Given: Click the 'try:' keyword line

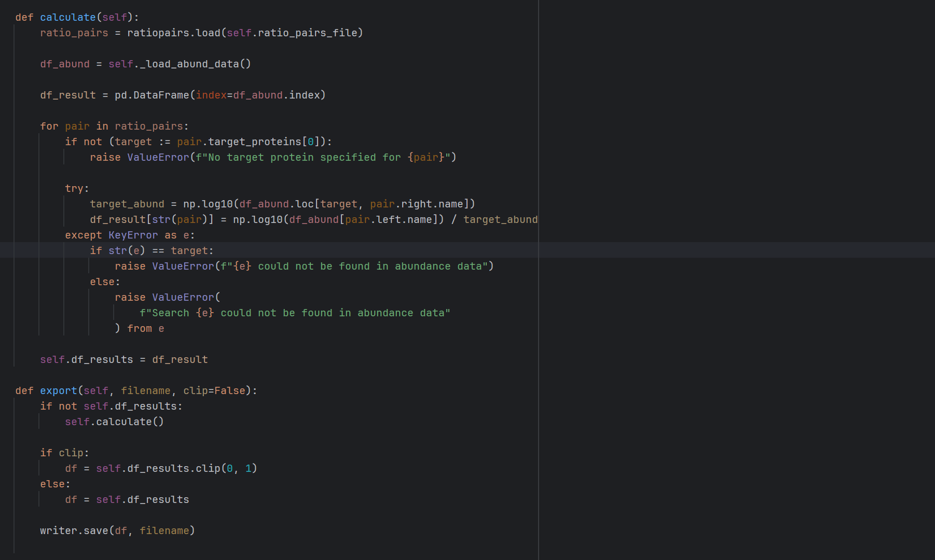Looking at the screenshot, I should coord(77,188).
